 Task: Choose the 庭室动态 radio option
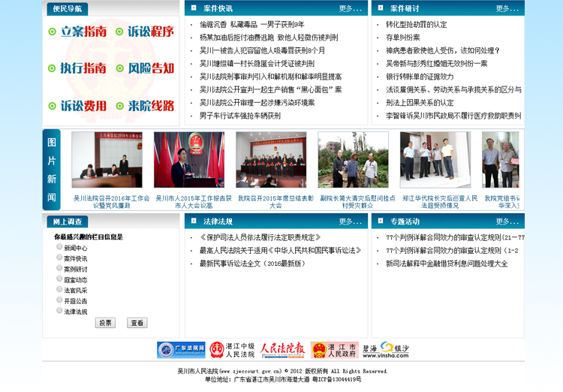pos(60,278)
